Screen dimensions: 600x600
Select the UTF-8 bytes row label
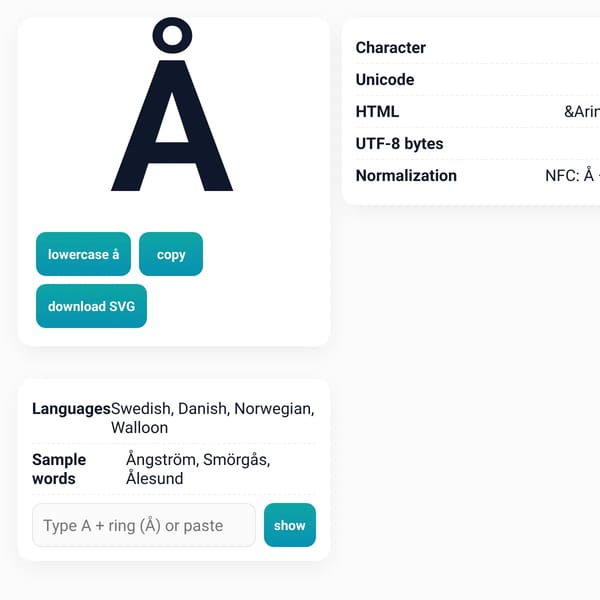[399, 144]
